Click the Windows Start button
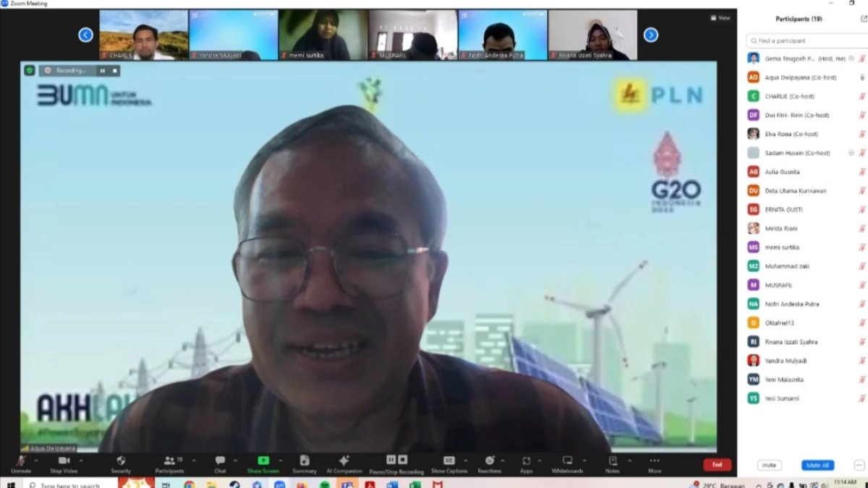 10,484
